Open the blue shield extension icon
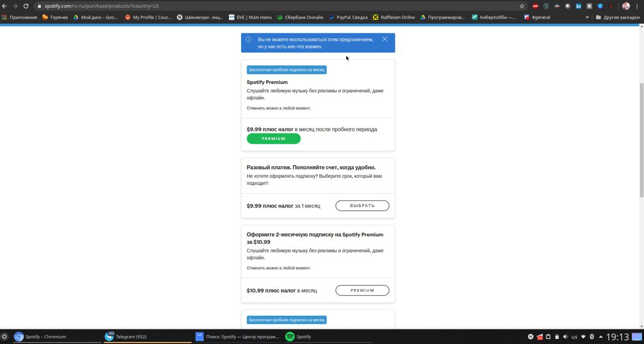The height and width of the screenshot is (344, 644). (600, 6)
